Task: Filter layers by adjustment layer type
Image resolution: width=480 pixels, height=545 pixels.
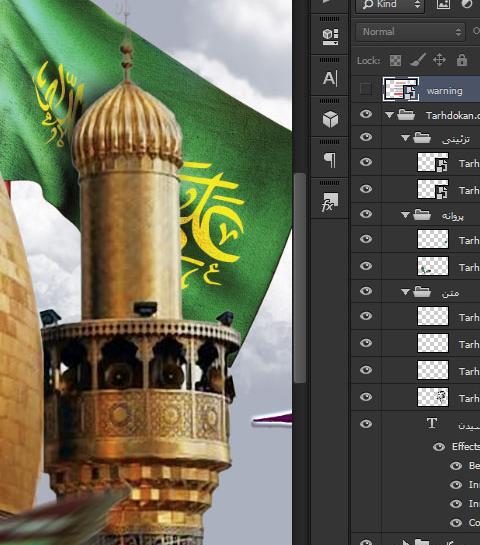Action: (467, 4)
